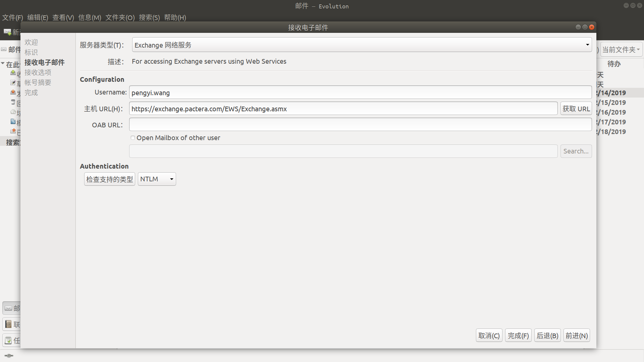Select the /18/2019 date in to-do pane

tap(611, 132)
